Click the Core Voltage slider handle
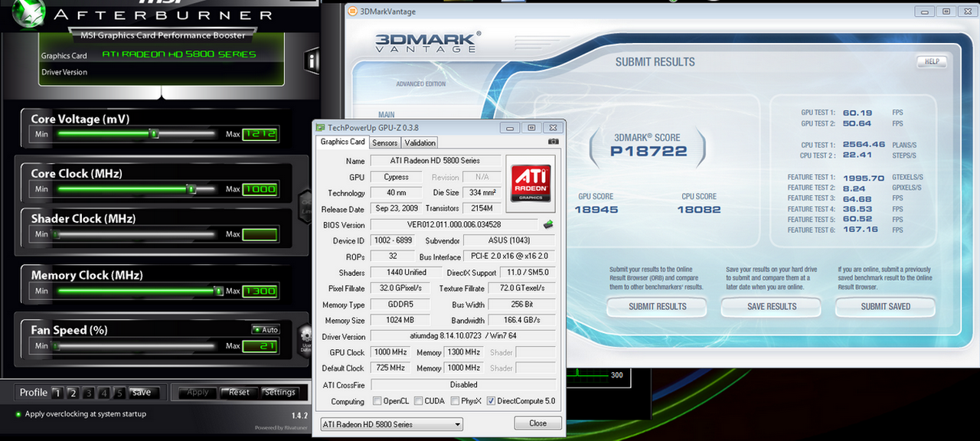 [x=154, y=134]
